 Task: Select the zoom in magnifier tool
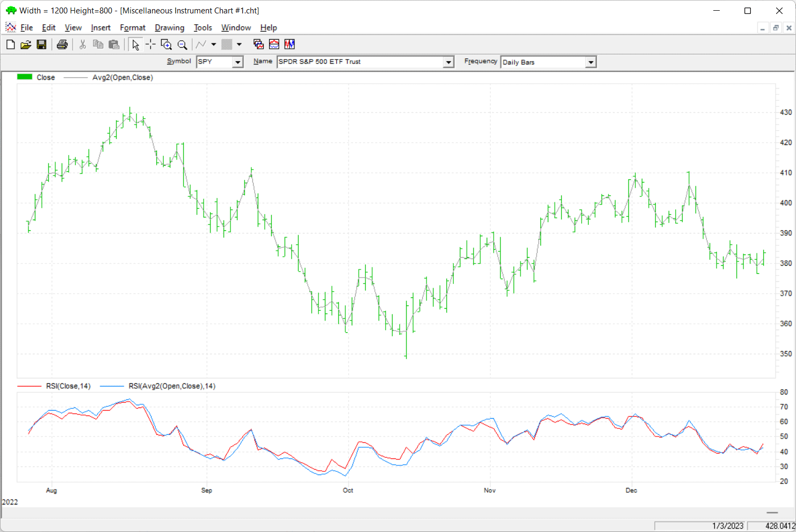[167, 45]
